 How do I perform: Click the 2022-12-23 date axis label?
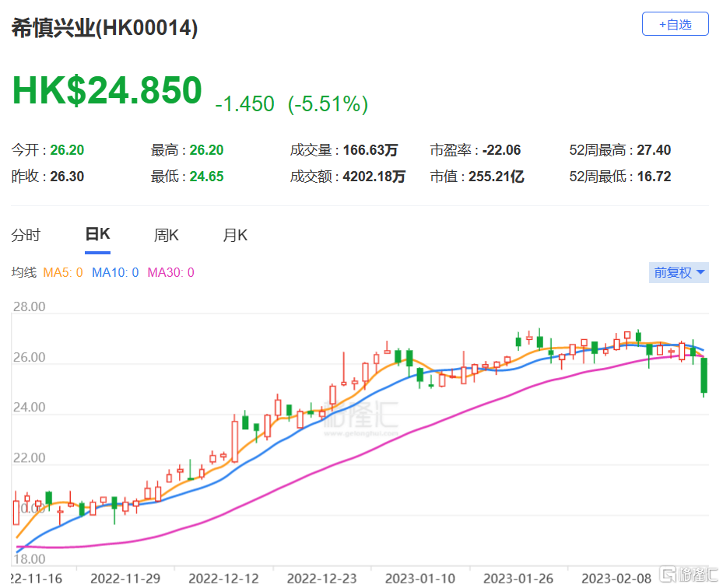(322, 579)
